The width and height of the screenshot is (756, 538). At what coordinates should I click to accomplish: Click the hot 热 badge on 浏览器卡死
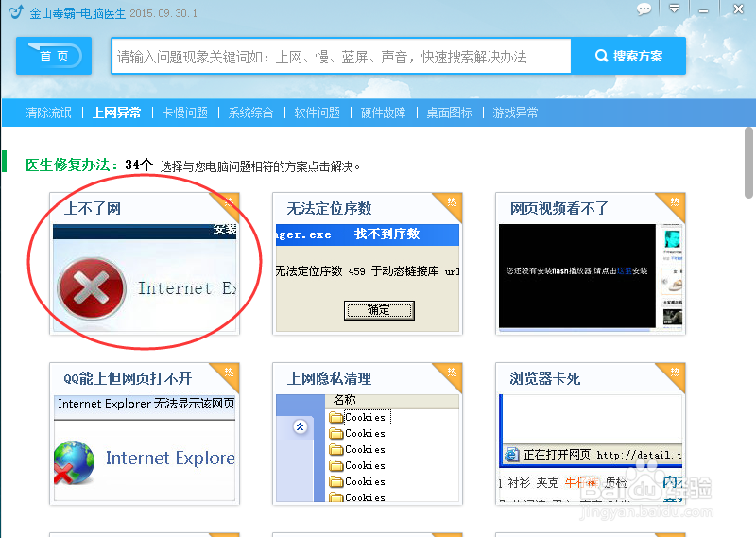point(675,373)
